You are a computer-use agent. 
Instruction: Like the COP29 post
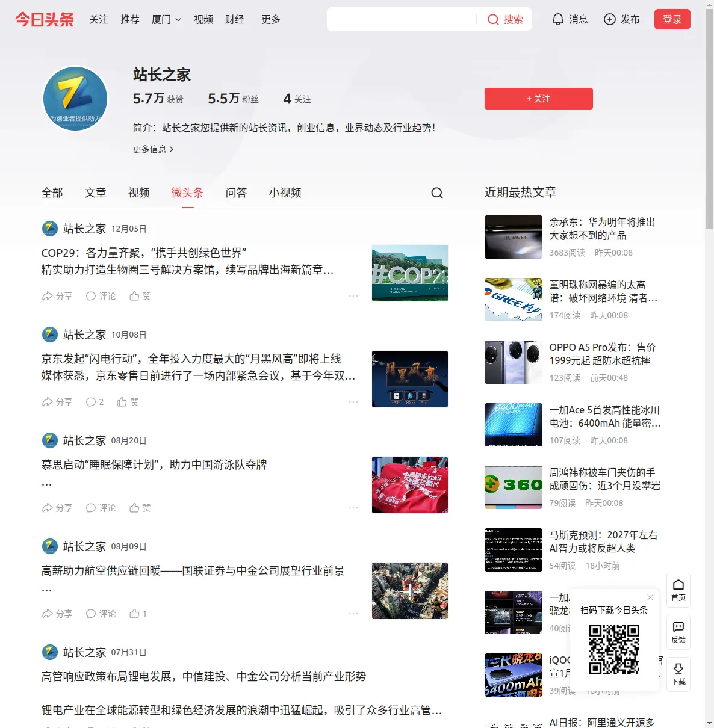140,296
